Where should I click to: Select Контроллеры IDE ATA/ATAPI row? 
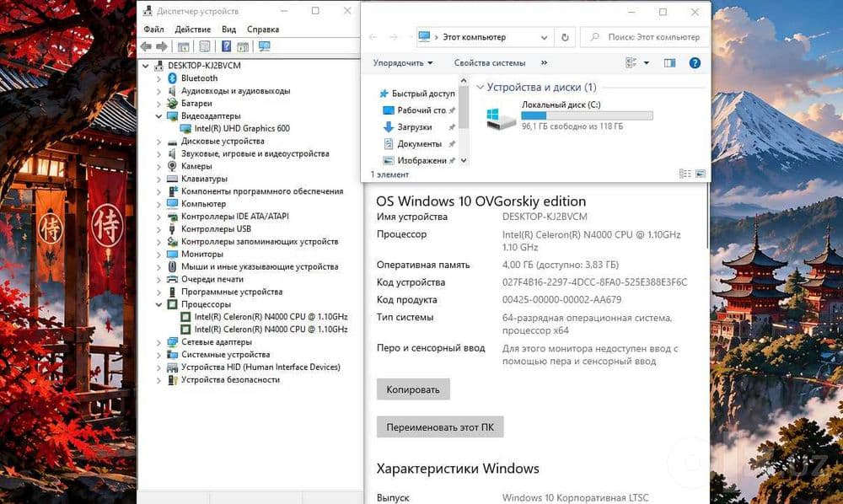click(228, 217)
